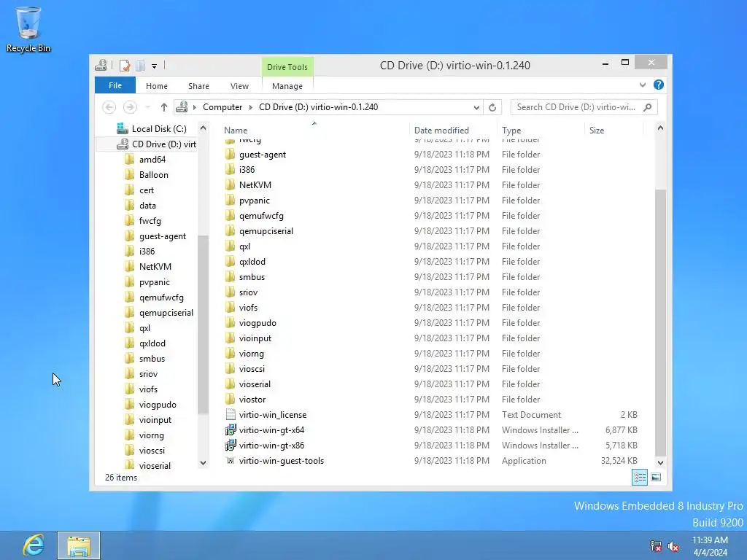Screen dimensions: 747x560
Task: Click the navigation pane scrollbar thumb
Action: point(203,324)
